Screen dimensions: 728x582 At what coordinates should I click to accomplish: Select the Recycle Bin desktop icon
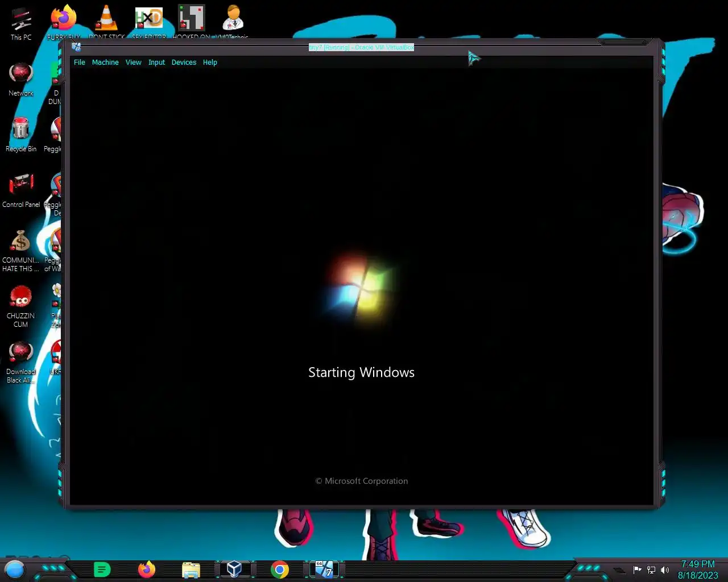click(x=21, y=135)
